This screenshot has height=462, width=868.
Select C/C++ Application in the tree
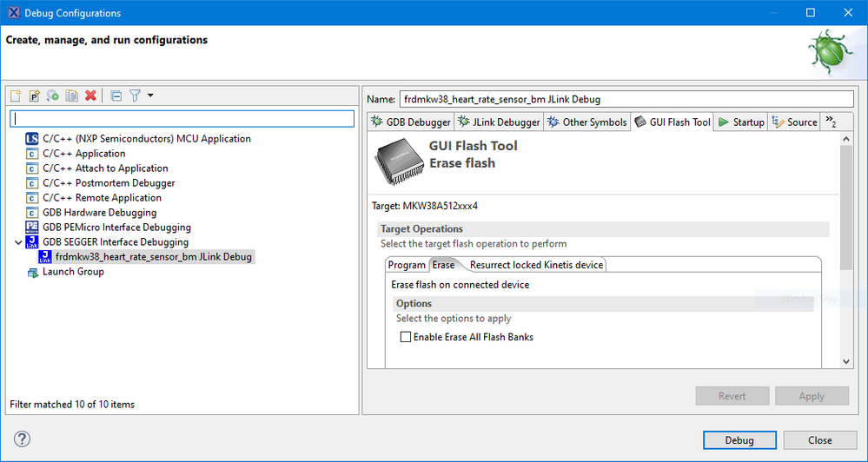tap(84, 154)
